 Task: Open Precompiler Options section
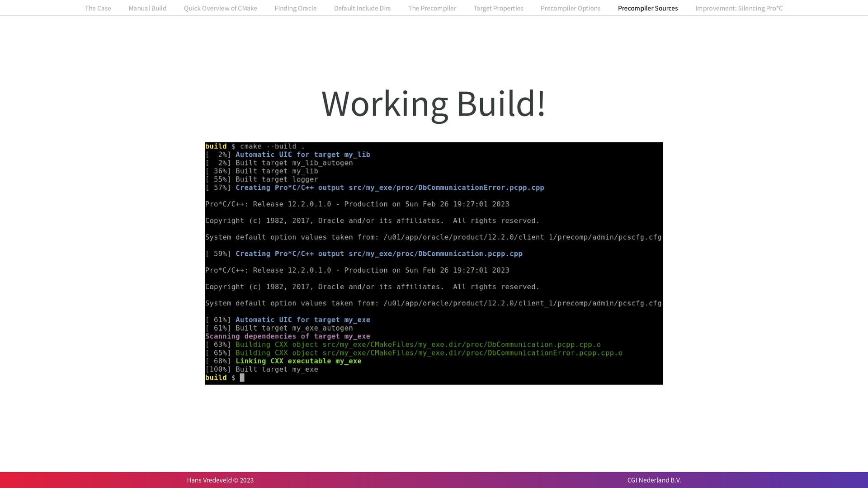[570, 8]
